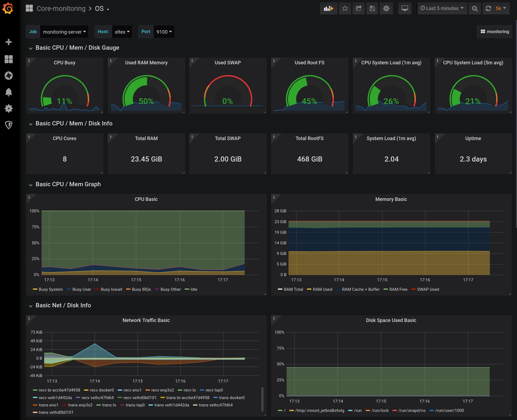Screen dimensions: 517x420
Task: Open dashboard settings gear in top bar
Action: (x=386, y=8)
